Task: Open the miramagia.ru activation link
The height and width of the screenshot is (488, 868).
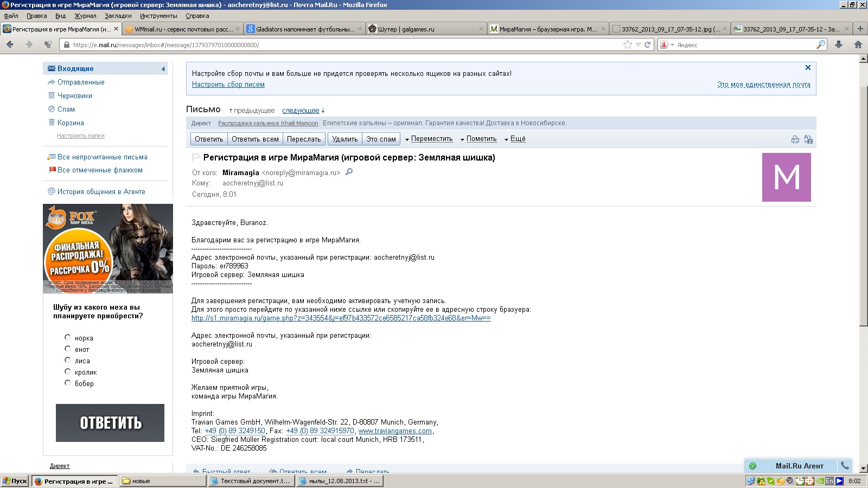Action: click(x=341, y=318)
